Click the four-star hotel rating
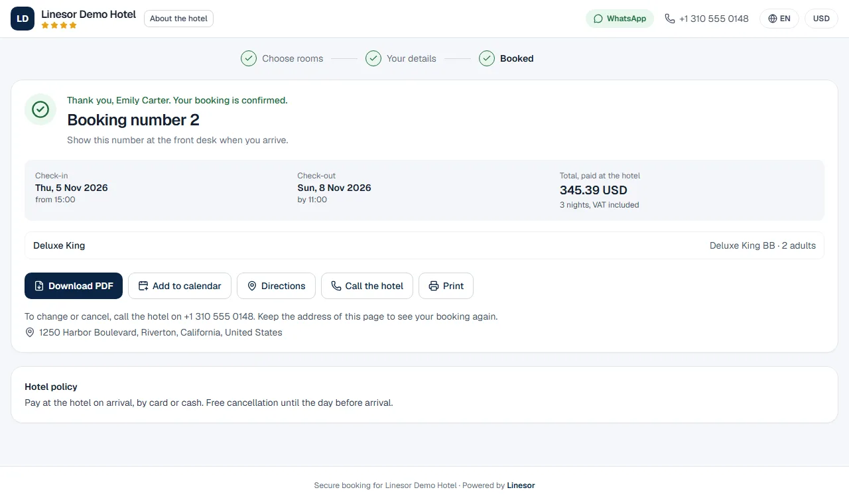The height and width of the screenshot is (504, 849). click(x=59, y=25)
